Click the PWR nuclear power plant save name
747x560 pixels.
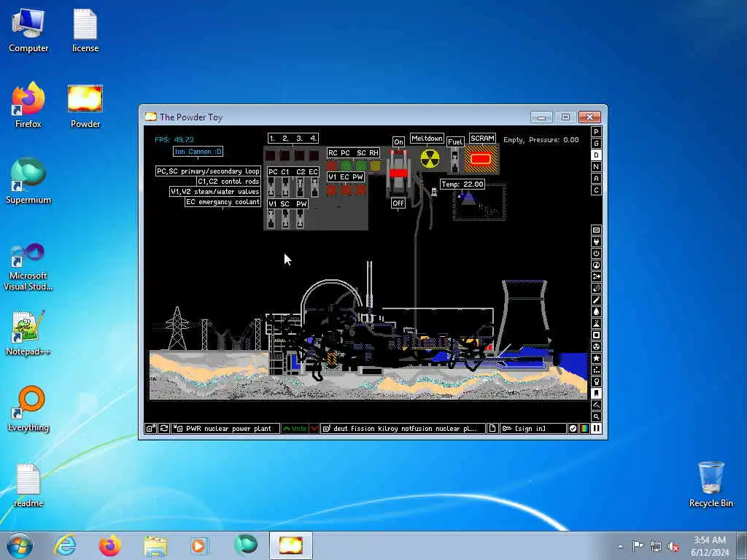(226, 428)
